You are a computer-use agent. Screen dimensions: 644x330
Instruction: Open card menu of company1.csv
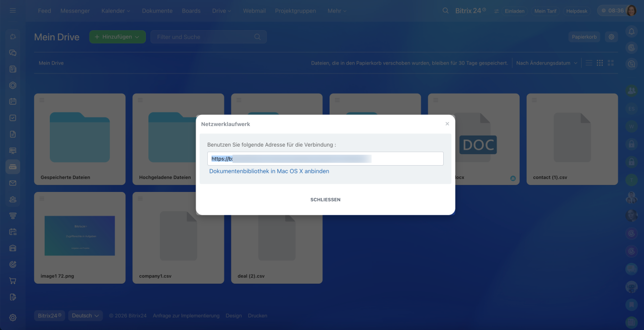click(140, 199)
